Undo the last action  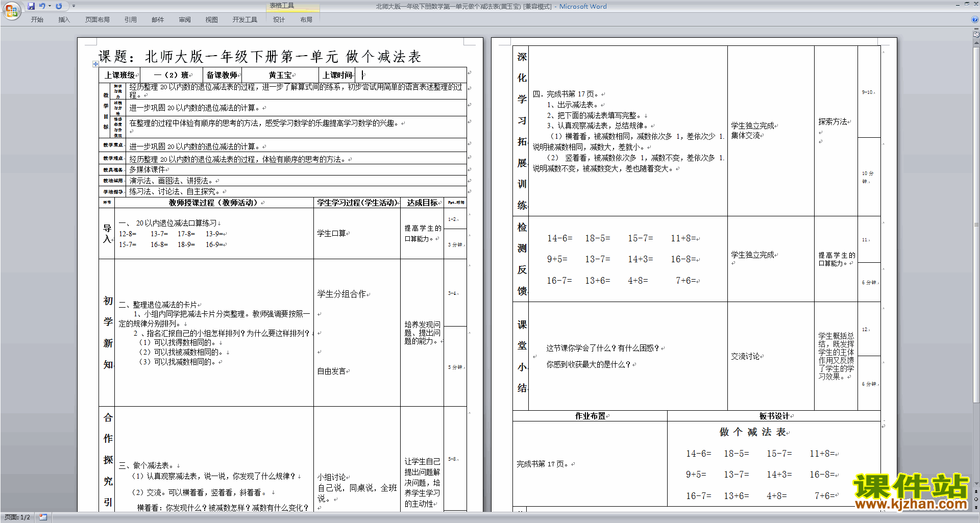(x=42, y=6)
